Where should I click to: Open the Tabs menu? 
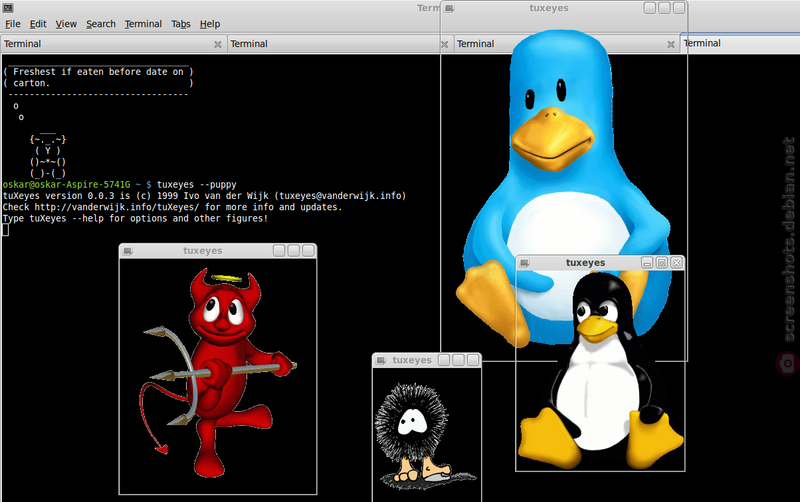(181, 24)
